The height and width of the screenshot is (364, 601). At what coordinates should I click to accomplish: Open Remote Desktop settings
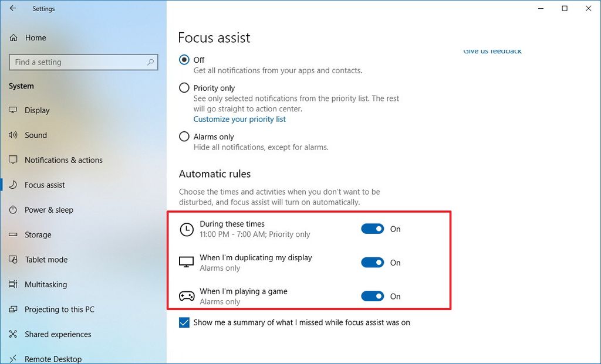(13, 359)
